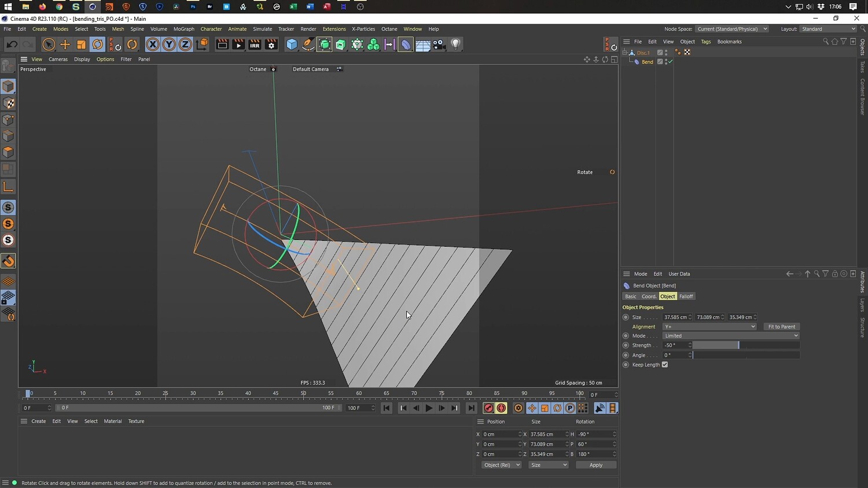Click the Cube primitive icon

click(292, 45)
